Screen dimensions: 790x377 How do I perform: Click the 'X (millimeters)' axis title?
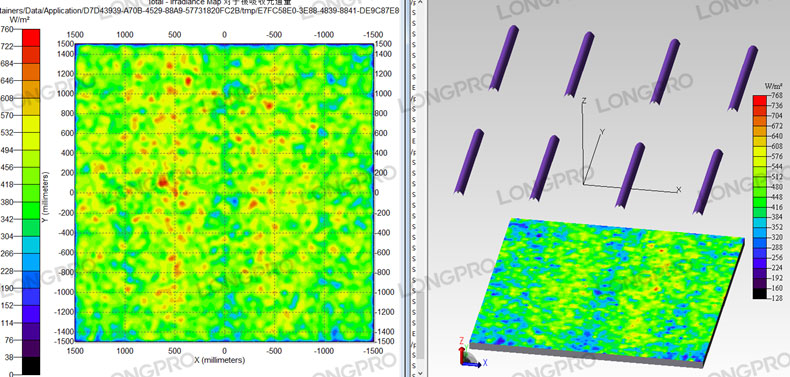coord(220,360)
